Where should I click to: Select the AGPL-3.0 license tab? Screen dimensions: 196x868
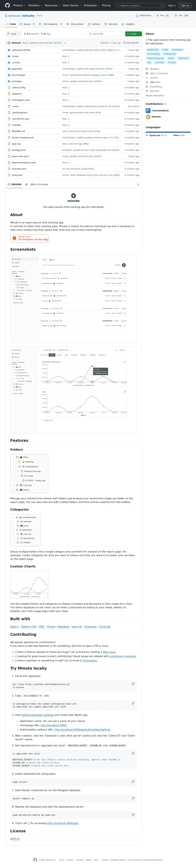click(36, 184)
